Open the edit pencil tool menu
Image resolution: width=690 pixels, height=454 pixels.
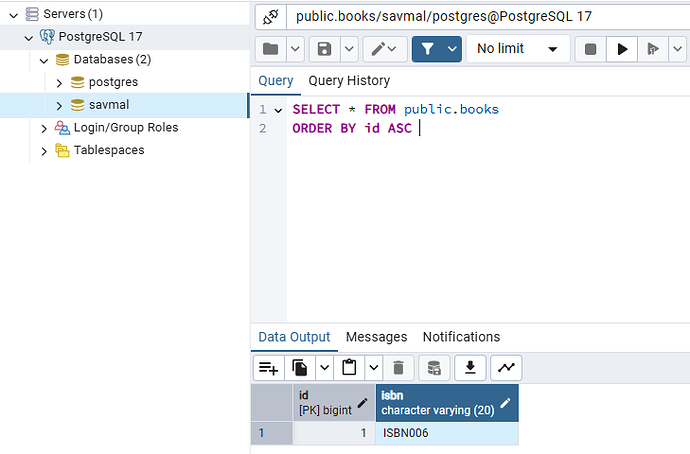[x=385, y=49]
